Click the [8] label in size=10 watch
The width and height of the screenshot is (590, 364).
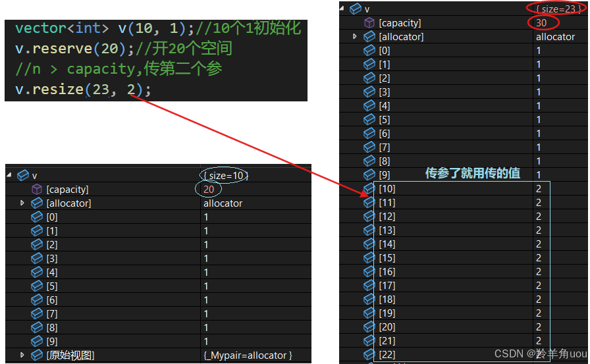pos(52,328)
